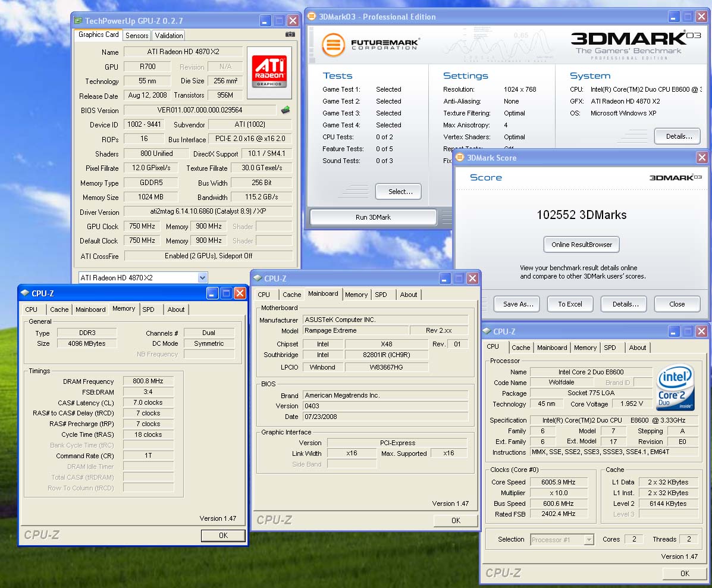Click the ATI CrossFire status field

pyautogui.click(x=208, y=256)
